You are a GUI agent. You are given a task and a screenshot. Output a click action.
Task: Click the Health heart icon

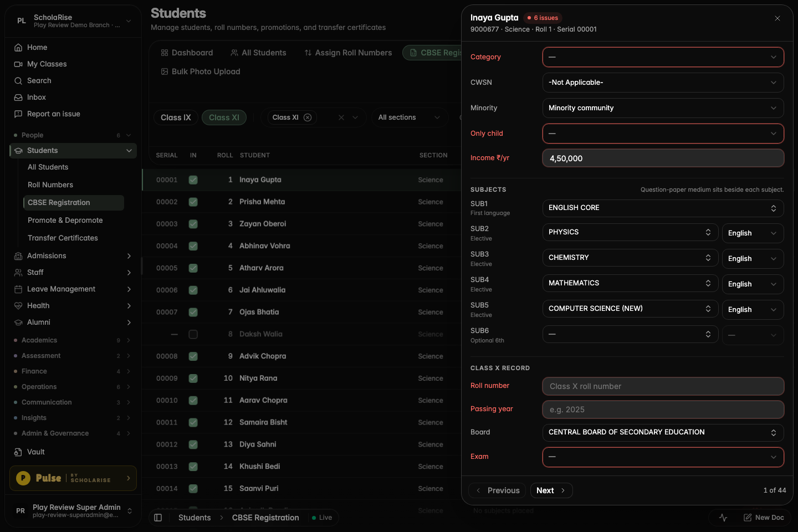click(18, 306)
